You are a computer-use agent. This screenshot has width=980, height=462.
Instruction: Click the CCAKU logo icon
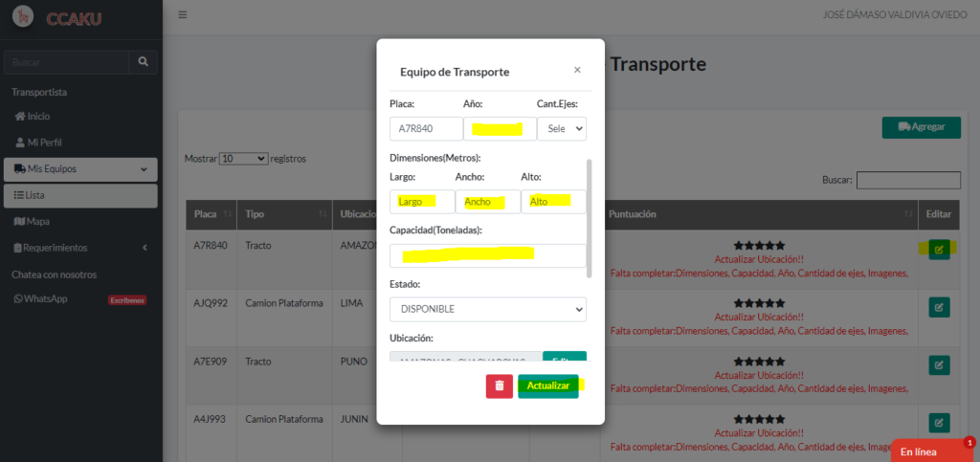[x=23, y=17]
